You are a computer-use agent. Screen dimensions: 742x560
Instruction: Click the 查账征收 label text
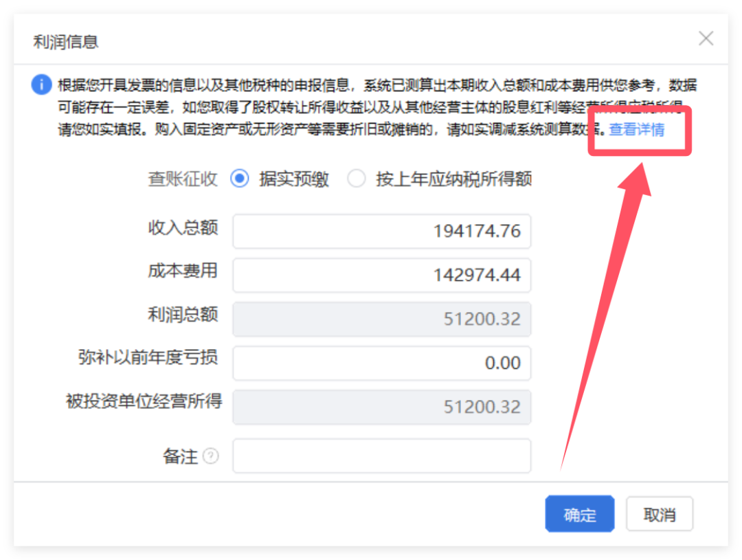coord(182,178)
